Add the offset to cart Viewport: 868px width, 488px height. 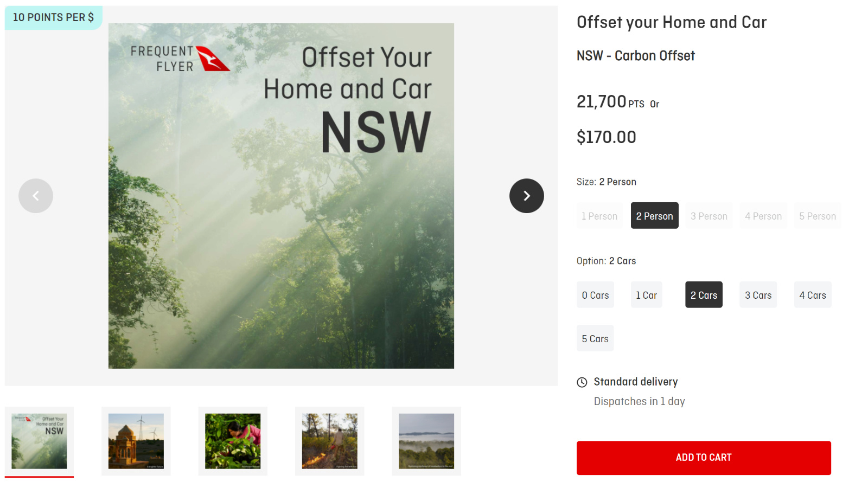[x=704, y=458]
